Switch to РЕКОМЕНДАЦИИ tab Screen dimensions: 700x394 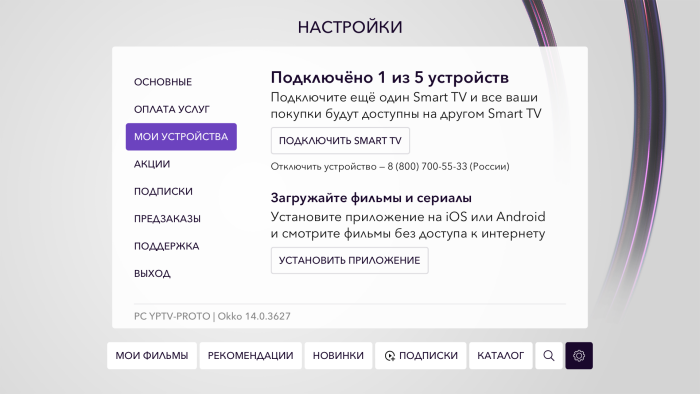click(x=250, y=356)
